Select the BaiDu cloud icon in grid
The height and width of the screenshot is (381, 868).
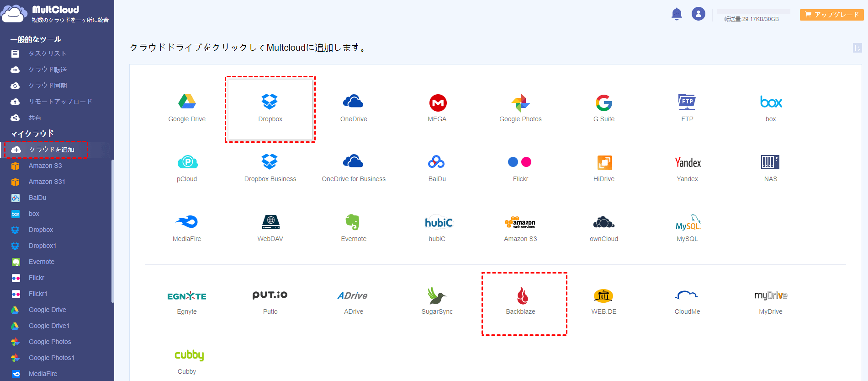pos(437,162)
